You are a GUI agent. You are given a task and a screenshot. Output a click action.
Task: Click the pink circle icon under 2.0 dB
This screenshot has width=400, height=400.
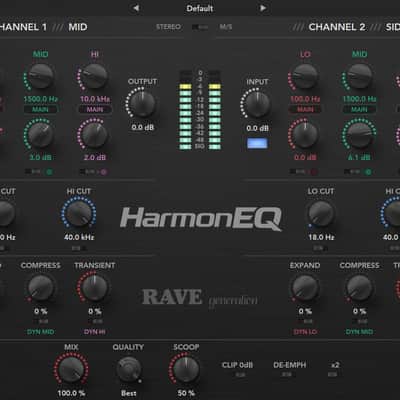pyautogui.click(x=104, y=172)
